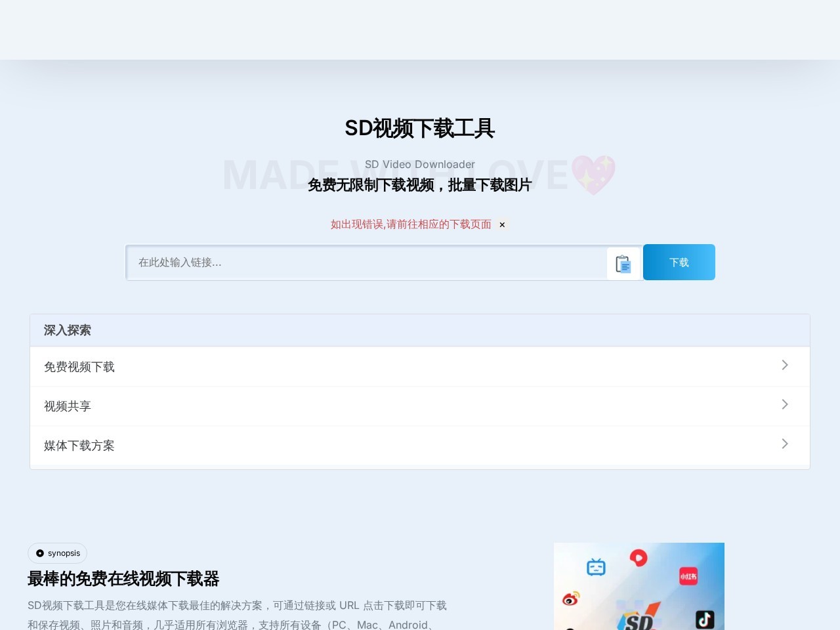Click the synopsis badge
840x630 pixels.
57,553
